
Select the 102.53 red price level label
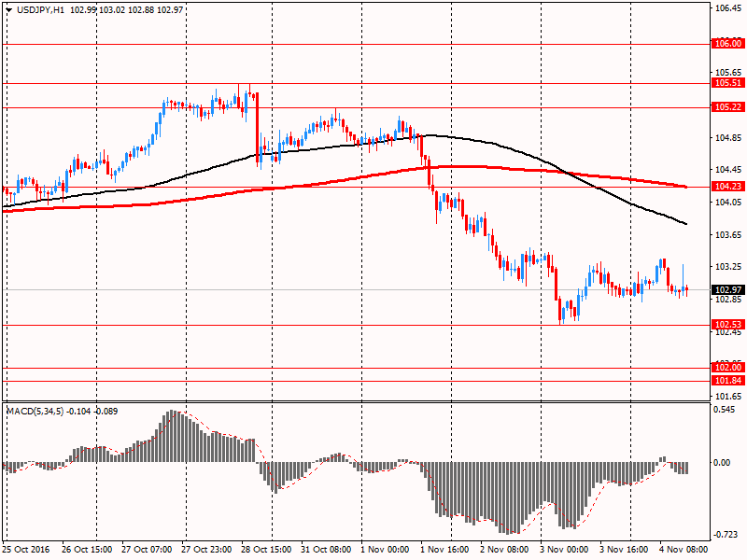[x=728, y=325]
